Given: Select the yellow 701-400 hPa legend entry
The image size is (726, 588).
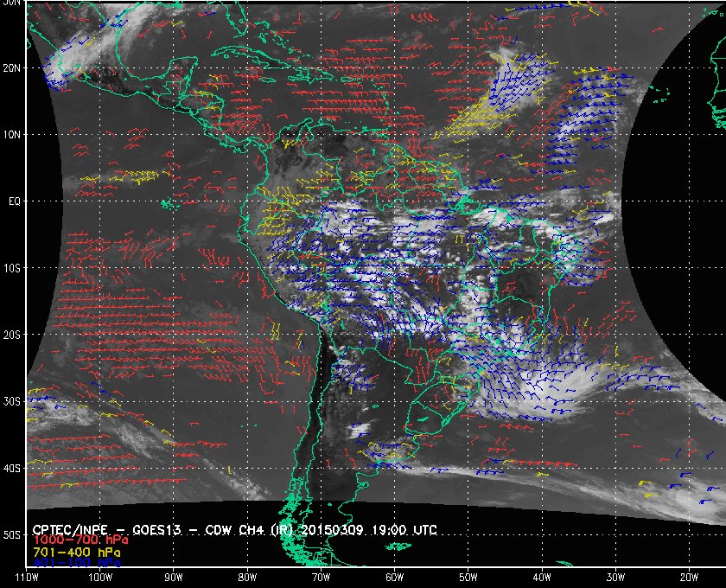Looking at the screenshot, I should pos(76,553).
